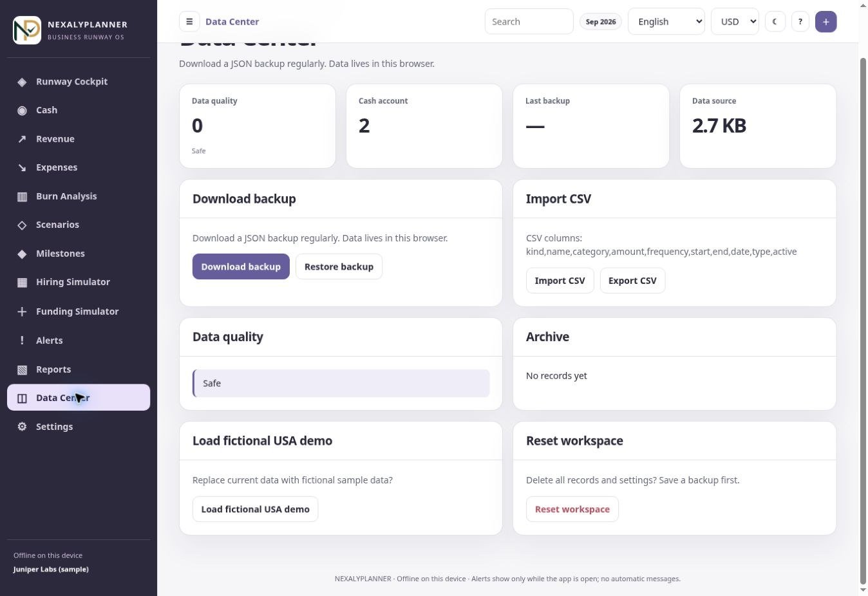Click the Data quality stat card
The image size is (868, 596).
pos(258,126)
